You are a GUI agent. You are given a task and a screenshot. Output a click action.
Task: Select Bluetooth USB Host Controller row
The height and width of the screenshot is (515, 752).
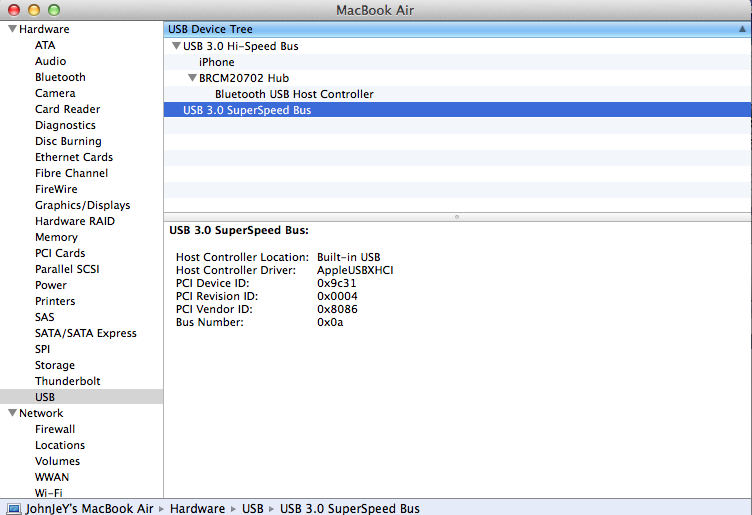point(458,94)
